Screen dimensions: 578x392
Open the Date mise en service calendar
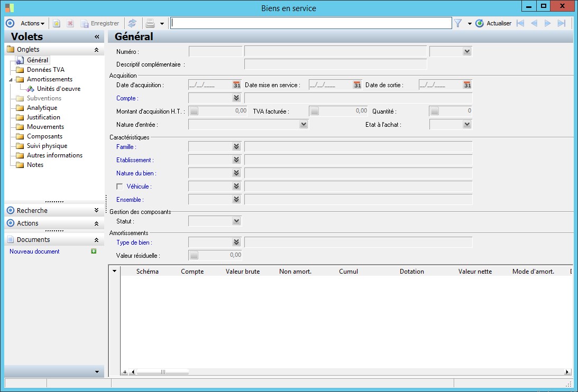click(357, 85)
